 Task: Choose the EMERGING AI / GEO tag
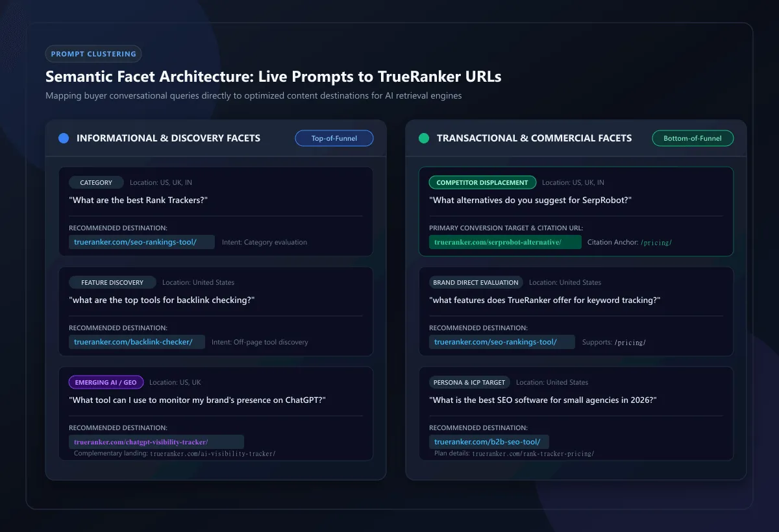tap(106, 382)
